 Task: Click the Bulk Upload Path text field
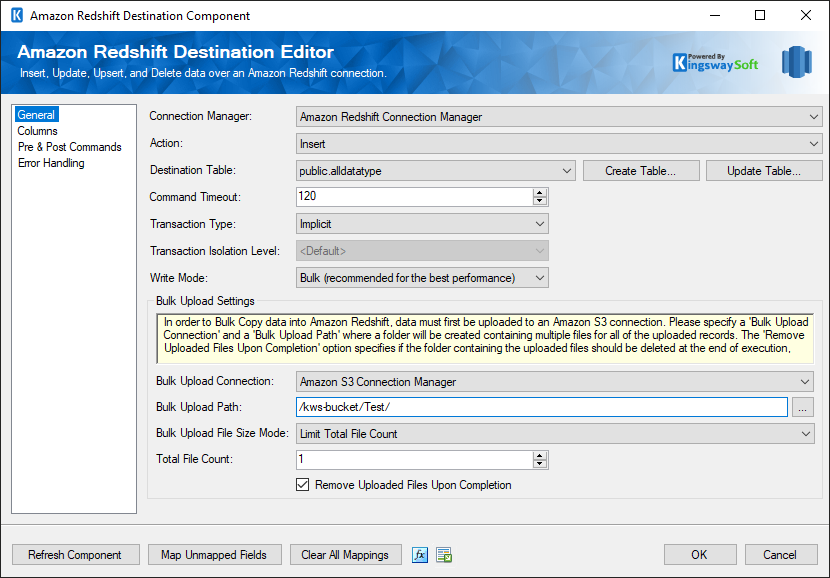[x=542, y=407]
